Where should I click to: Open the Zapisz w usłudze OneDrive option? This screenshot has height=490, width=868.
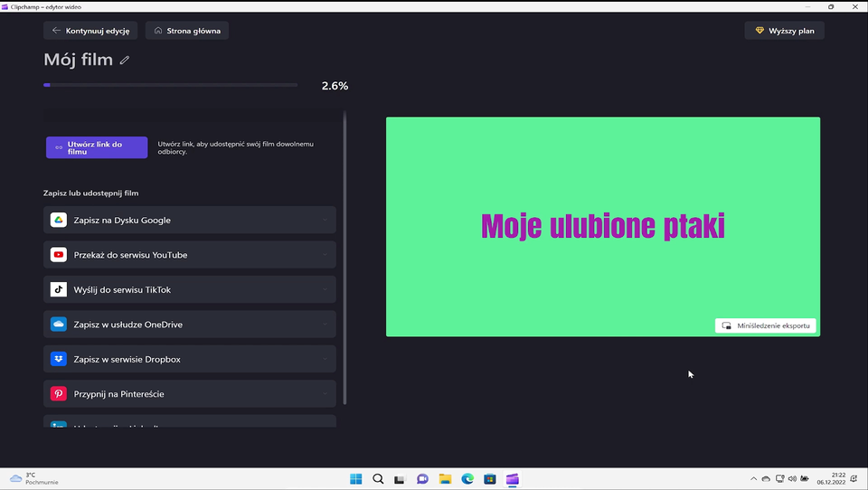tap(190, 325)
